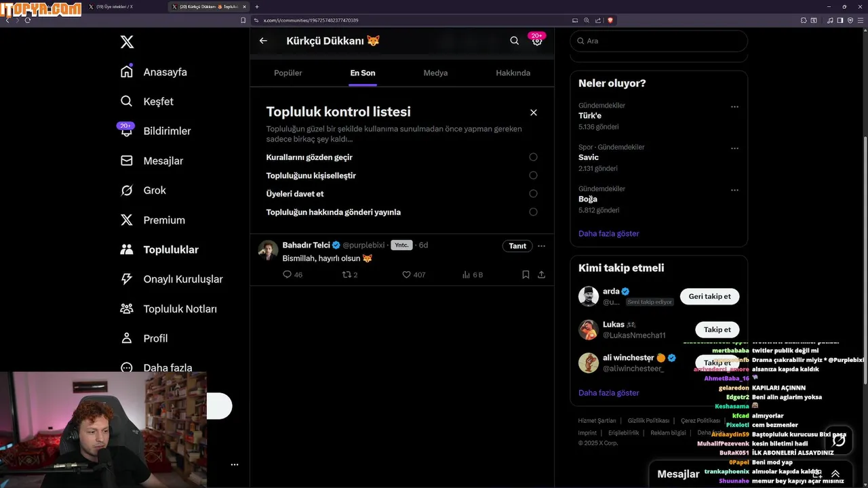Reply to the post with 46 comments

pyautogui.click(x=292, y=274)
